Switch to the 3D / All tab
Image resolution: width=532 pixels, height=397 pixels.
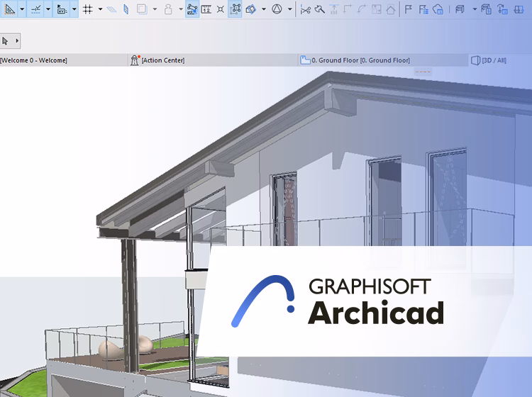498,60
